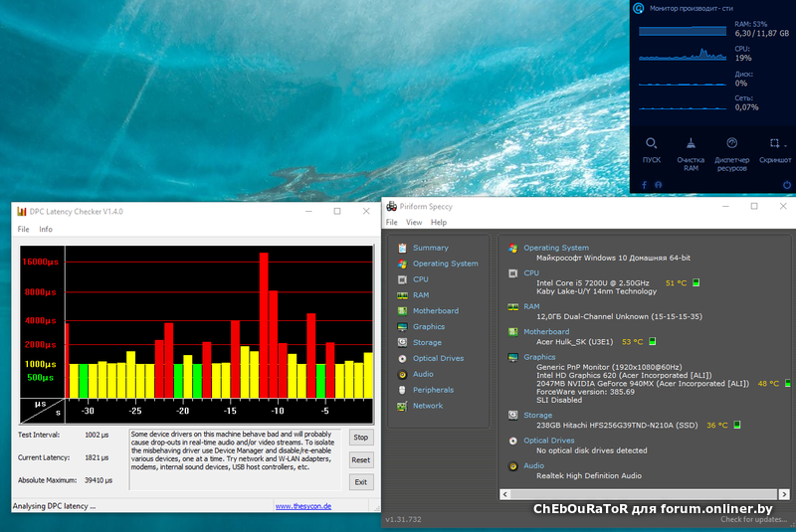This screenshot has width=796, height=532.
Task: Open the Info menu in DPC Latency Checker
Action: coord(46,230)
